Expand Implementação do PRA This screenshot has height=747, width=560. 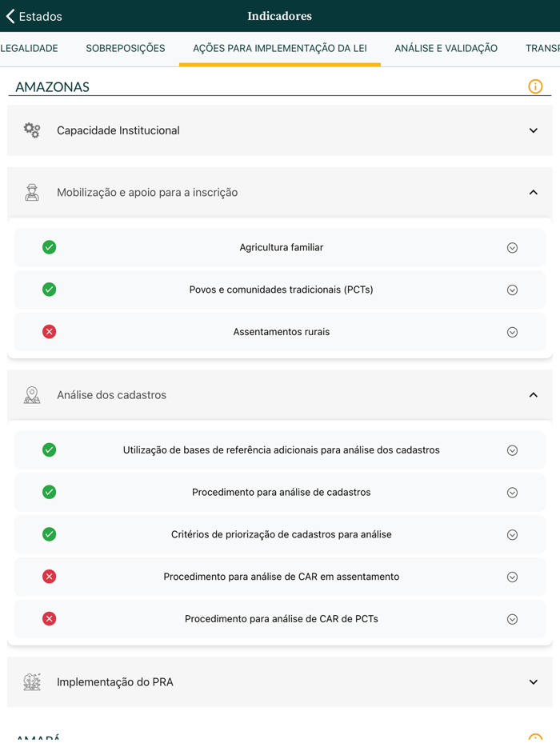(533, 681)
